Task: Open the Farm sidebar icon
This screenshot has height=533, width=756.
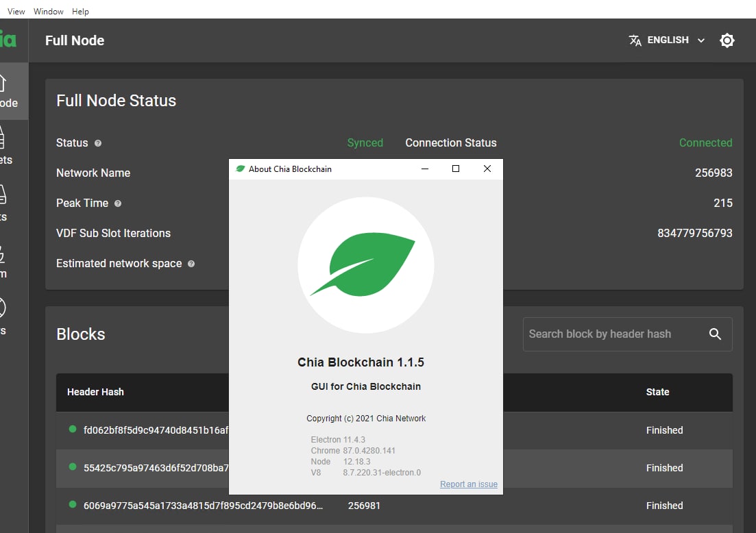Action: [5, 261]
